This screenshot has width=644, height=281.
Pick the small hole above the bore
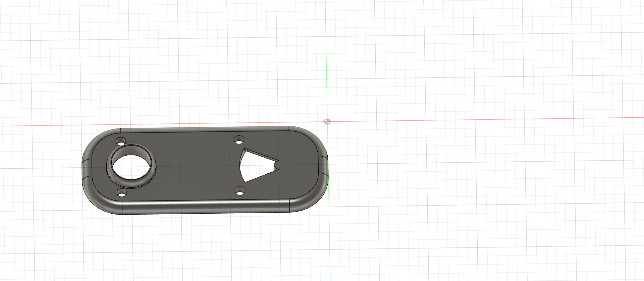coord(121,141)
